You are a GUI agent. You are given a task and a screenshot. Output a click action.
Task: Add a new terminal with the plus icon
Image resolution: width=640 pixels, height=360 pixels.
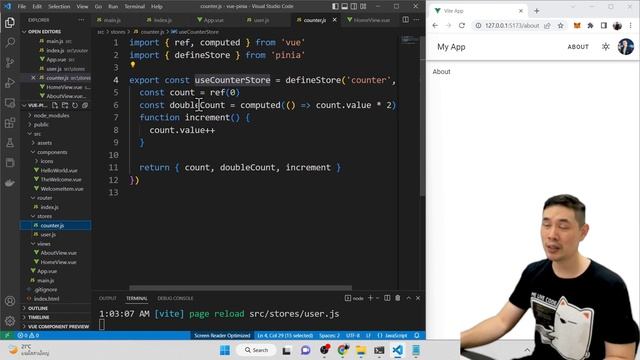pyautogui.click(x=370, y=298)
